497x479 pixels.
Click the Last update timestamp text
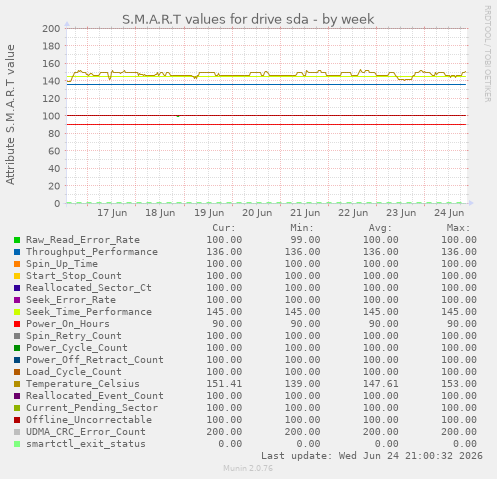(x=372, y=456)
